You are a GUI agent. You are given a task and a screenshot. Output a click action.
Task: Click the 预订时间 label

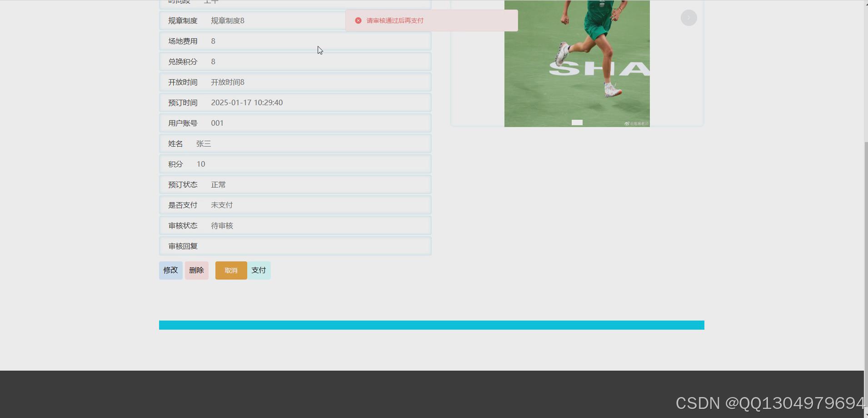pos(183,103)
